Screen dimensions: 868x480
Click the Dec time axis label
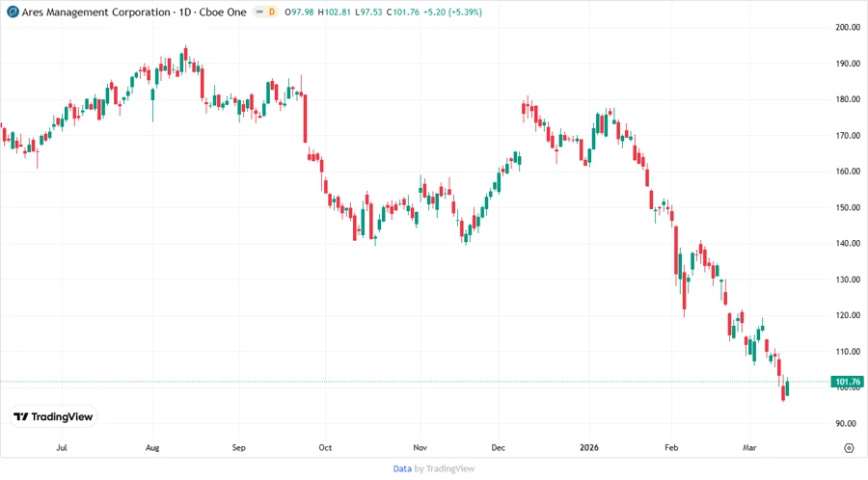[x=499, y=447]
